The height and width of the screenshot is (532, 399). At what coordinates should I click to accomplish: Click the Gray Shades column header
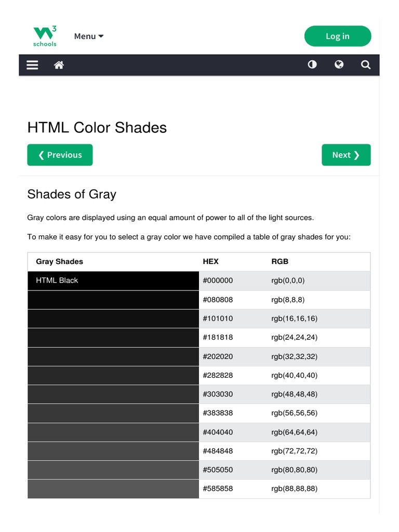click(59, 262)
